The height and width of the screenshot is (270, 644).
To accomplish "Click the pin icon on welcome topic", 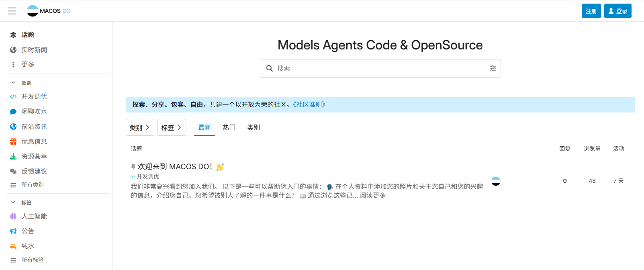I will [x=133, y=166].
